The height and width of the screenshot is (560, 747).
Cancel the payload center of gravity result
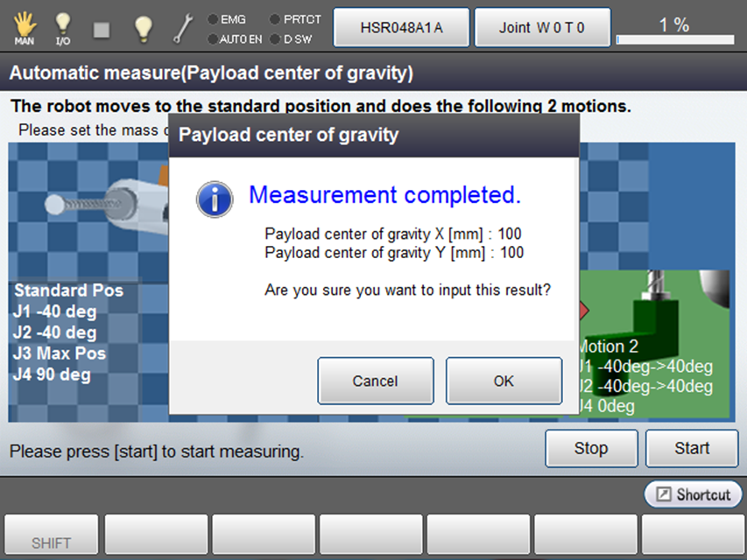pos(375,381)
